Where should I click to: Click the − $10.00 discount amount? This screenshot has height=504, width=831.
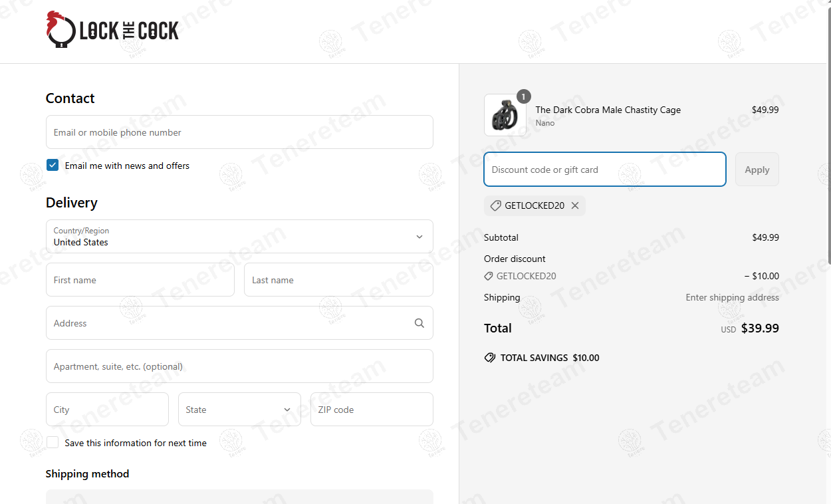[762, 276]
